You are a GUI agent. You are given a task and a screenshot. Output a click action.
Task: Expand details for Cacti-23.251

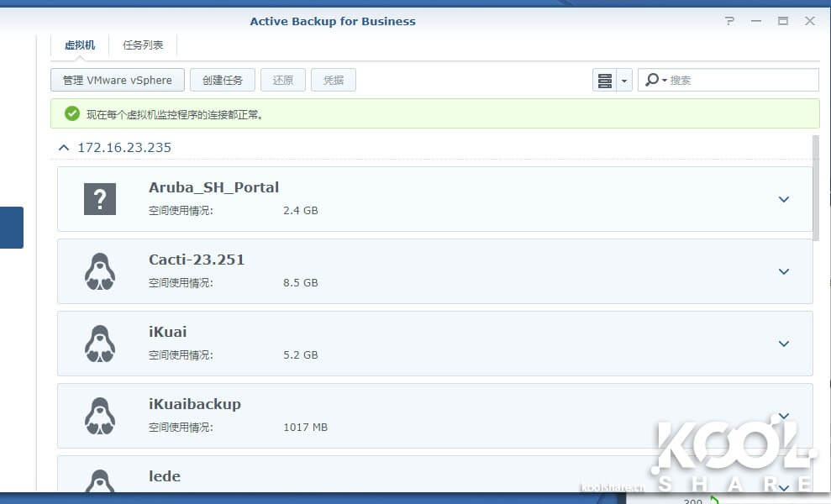pyautogui.click(x=784, y=271)
